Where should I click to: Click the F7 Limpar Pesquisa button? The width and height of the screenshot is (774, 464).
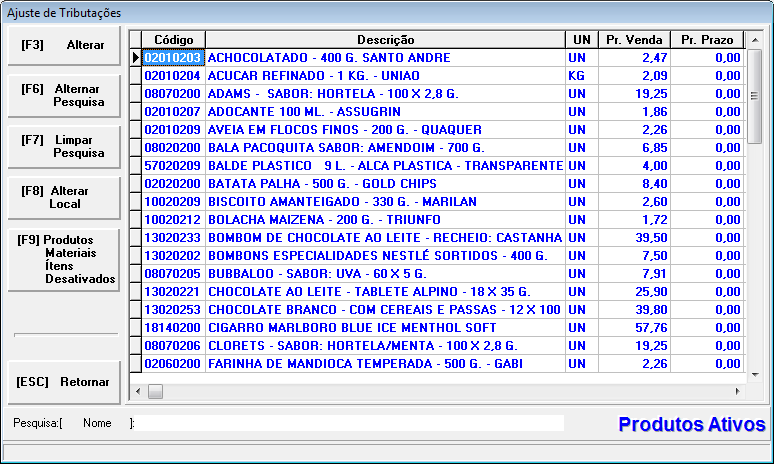coord(64,147)
